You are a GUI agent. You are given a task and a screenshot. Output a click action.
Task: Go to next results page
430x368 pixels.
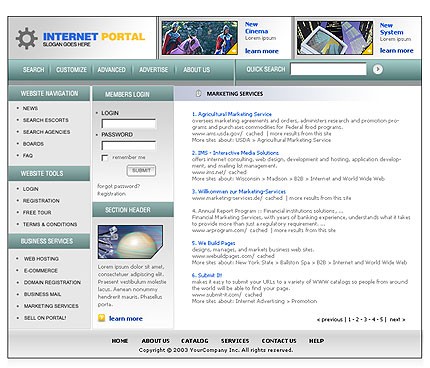coord(397,320)
